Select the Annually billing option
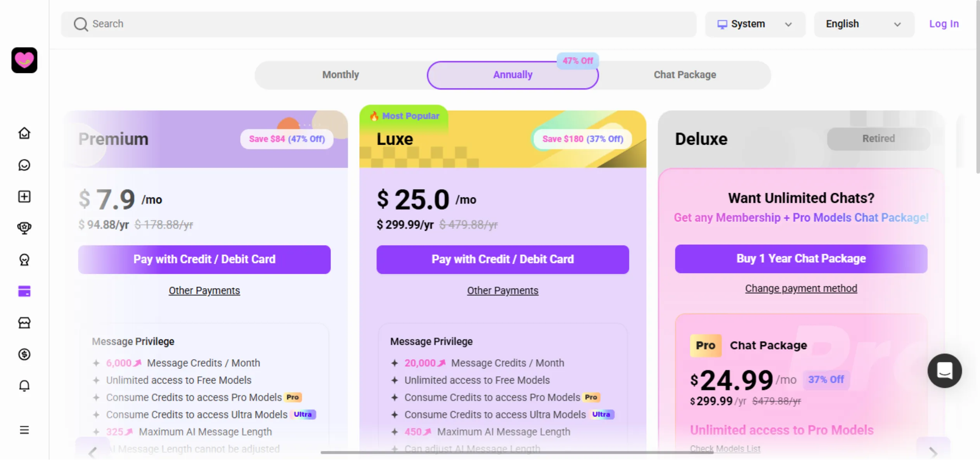 click(x=513, y=75)
